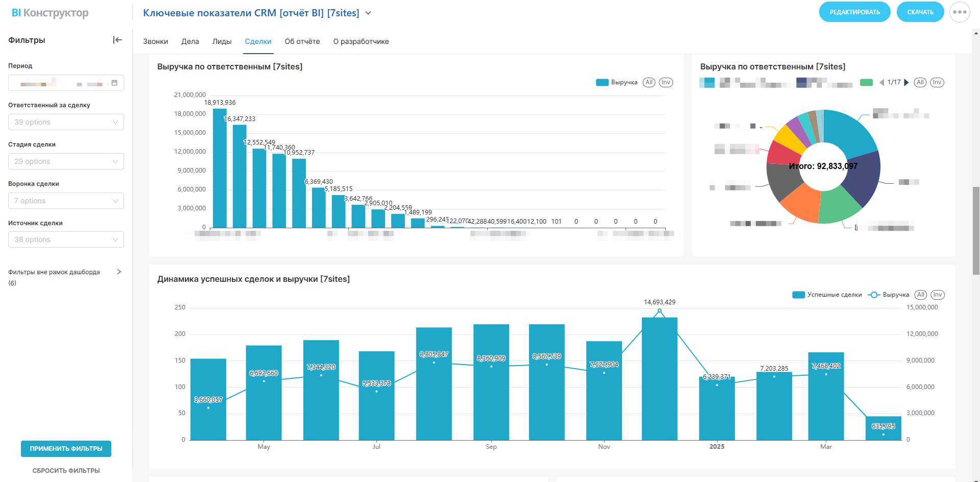Click the Период date range input field

coord(59,83)
